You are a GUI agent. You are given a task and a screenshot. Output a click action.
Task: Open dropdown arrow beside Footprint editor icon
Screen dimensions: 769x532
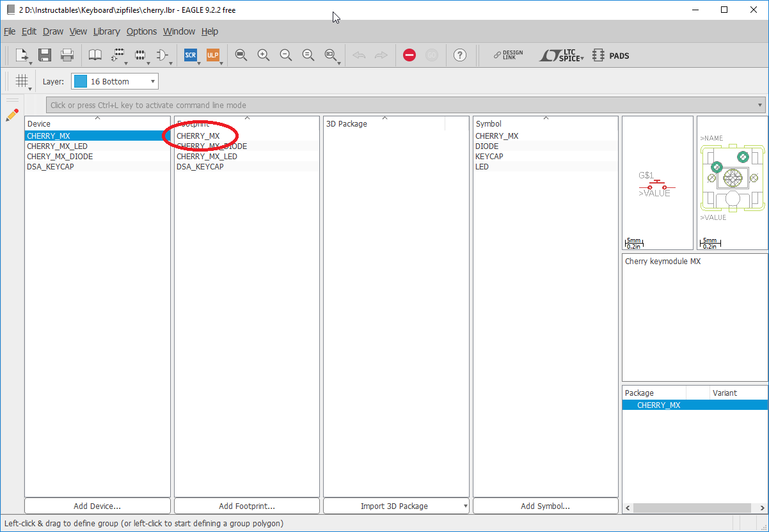[148, 63]
